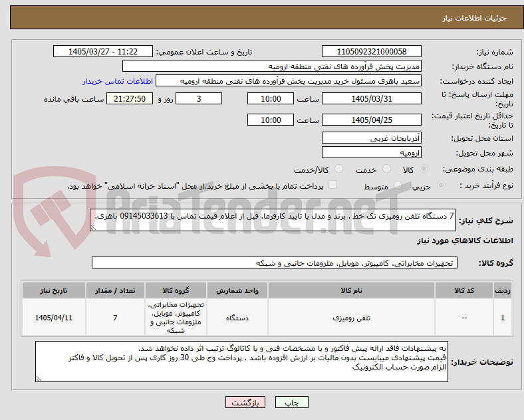The image size is (524, 420).
Task: Click the بازگشت back button
Action: click(245, 402)
